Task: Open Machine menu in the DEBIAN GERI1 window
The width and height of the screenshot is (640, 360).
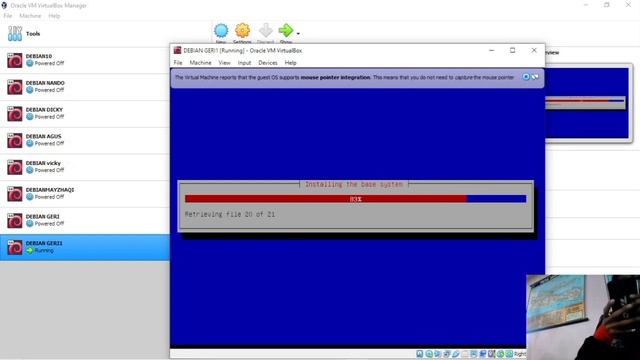Action: tap(200, 63)
